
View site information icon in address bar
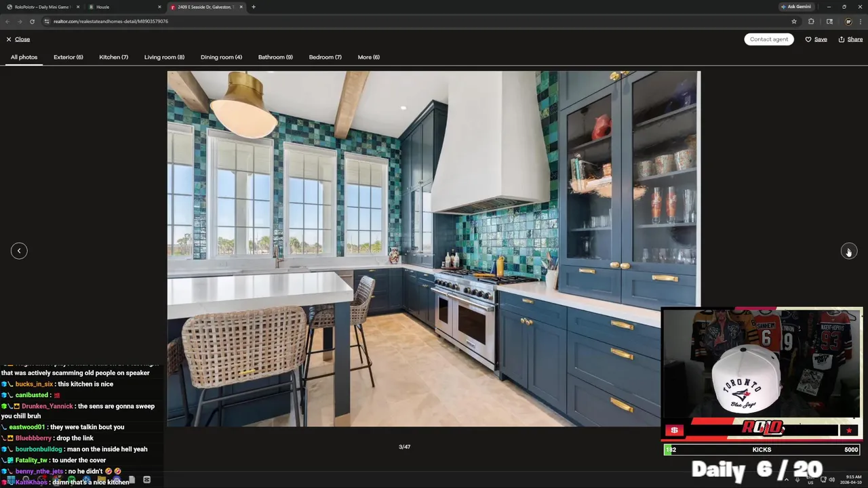[47, 21]
